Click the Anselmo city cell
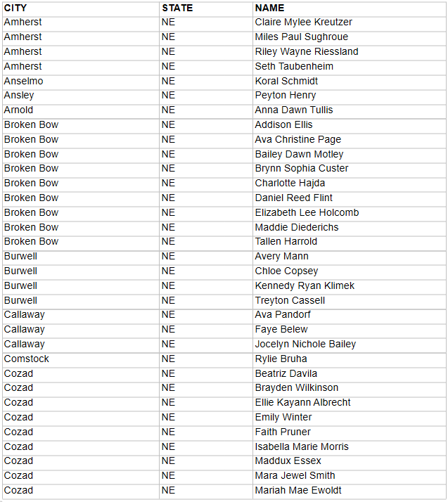448x502 pixels. [x=23, y=81]
